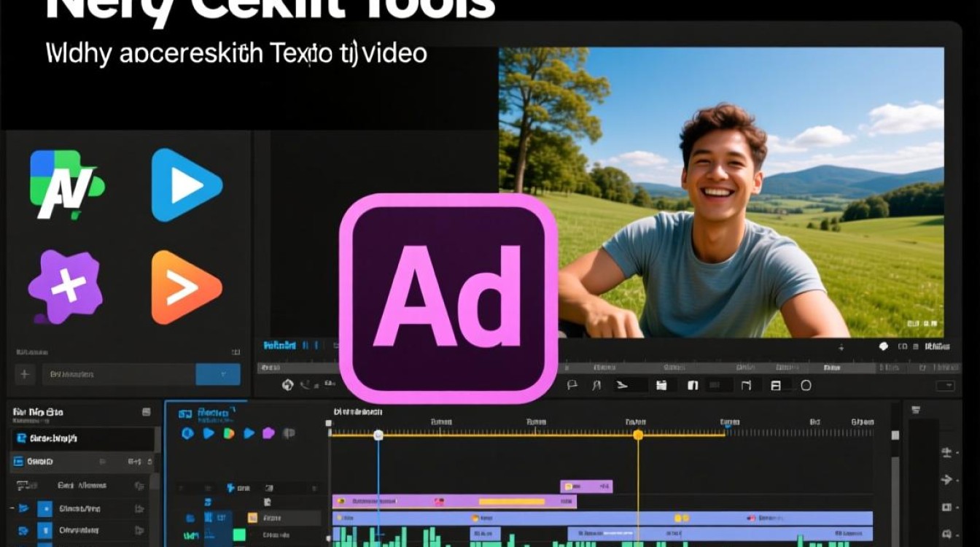Select the flag icon in the preview toolbar
This screenshot has height=547, width=980.
pos(572,385)
